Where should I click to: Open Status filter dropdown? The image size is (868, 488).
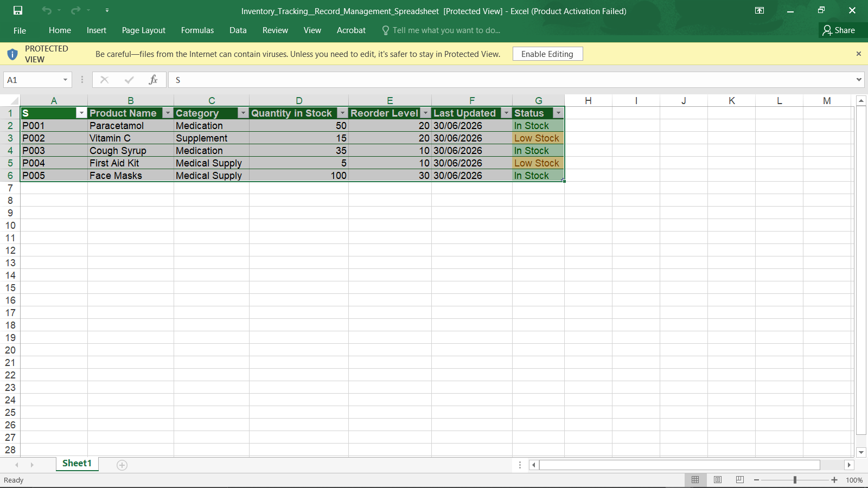tap(558, 113)
